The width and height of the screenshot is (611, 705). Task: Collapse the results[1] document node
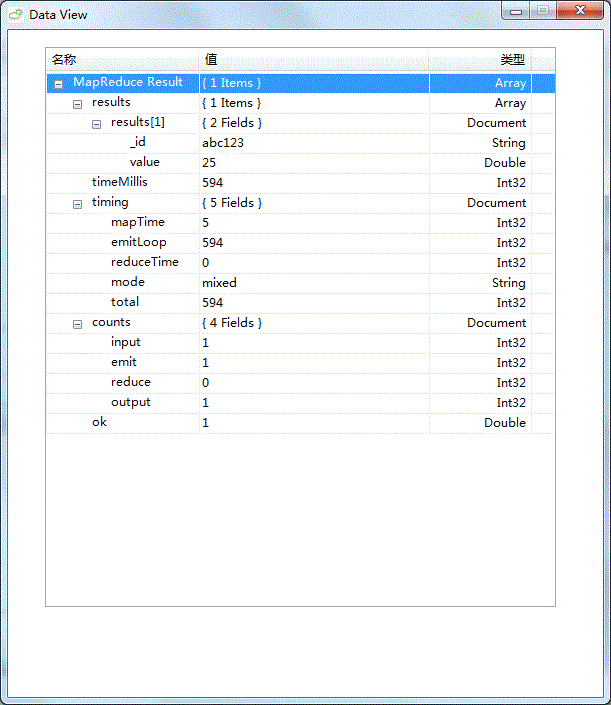96,125
